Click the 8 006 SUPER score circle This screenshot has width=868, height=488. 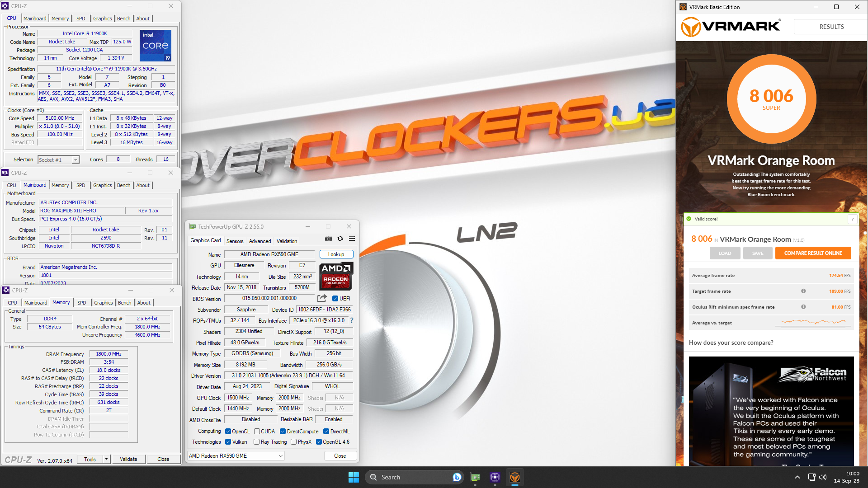coord(771,99)
